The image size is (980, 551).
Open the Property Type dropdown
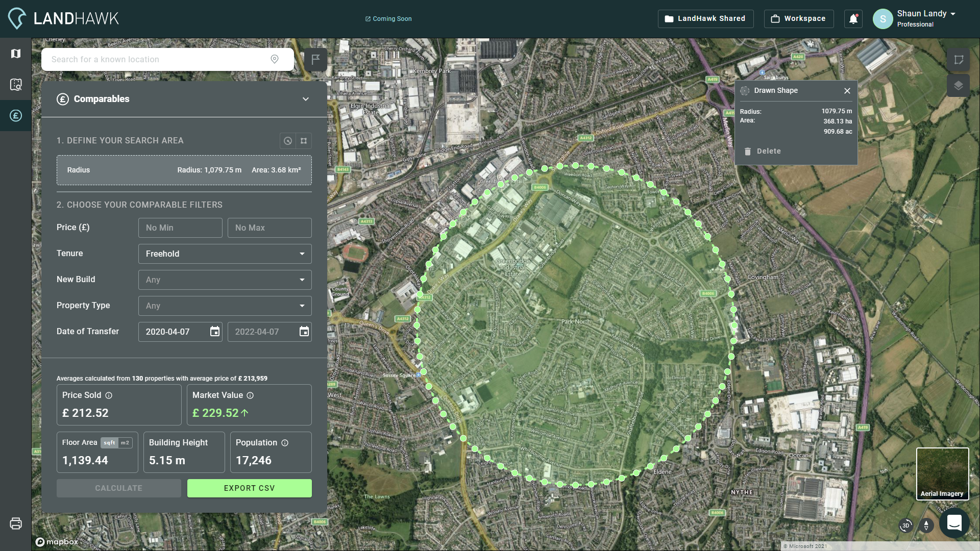225,306
